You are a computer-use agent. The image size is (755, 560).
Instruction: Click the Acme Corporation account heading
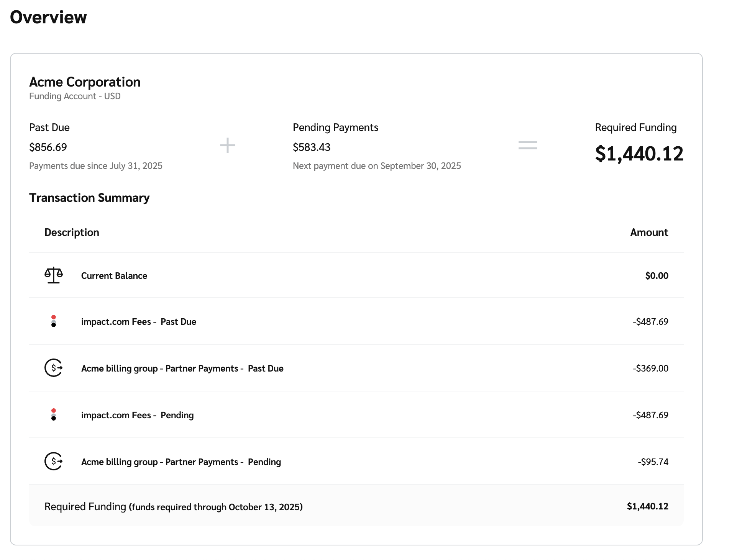pyautogui.click(x=85, y=82)
